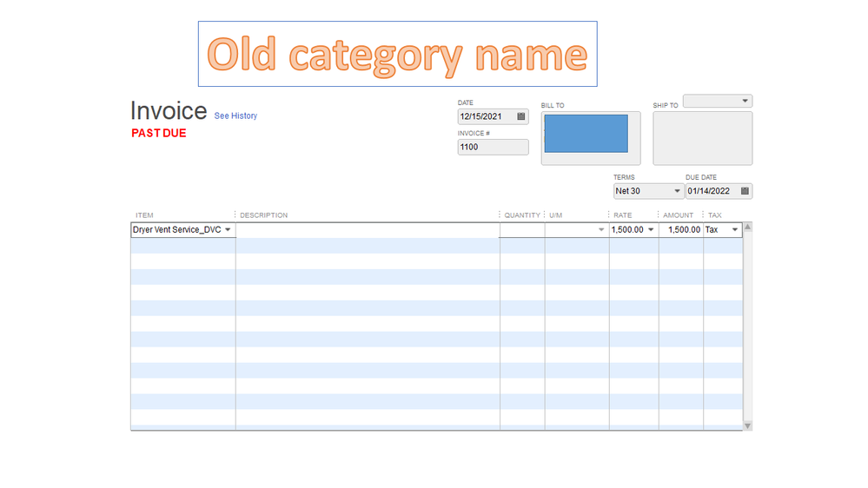Click inside the Bill To address box
This screenshot has height=488, width=868.
point(591,138)
